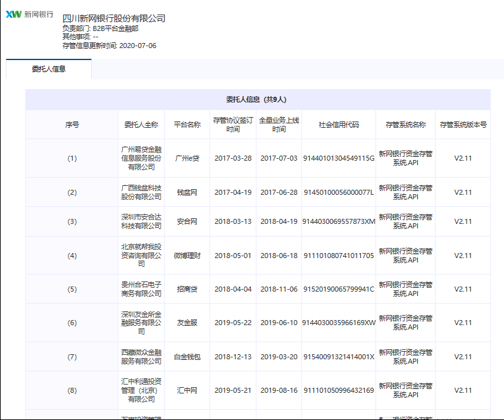
Task: Select the 广州e贷 platform cell
Action: (187, 158)
